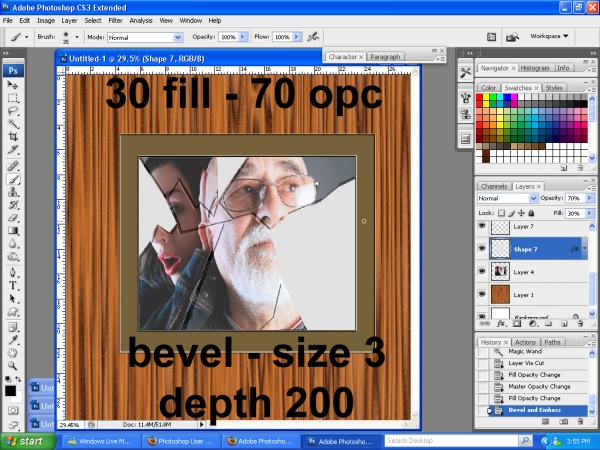
Task: Open layer Opacity arrow showing 70%
Action: tap(589, 198)
